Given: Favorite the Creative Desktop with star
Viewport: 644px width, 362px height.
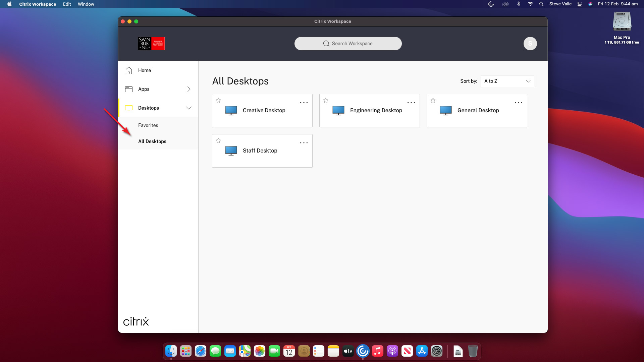Looking at the screenshot, I should coord(218,100).
